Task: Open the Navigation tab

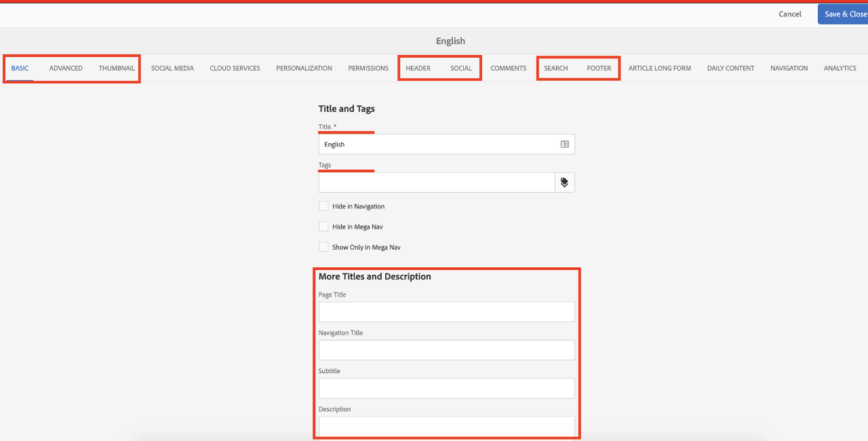Action: (789, 69)
